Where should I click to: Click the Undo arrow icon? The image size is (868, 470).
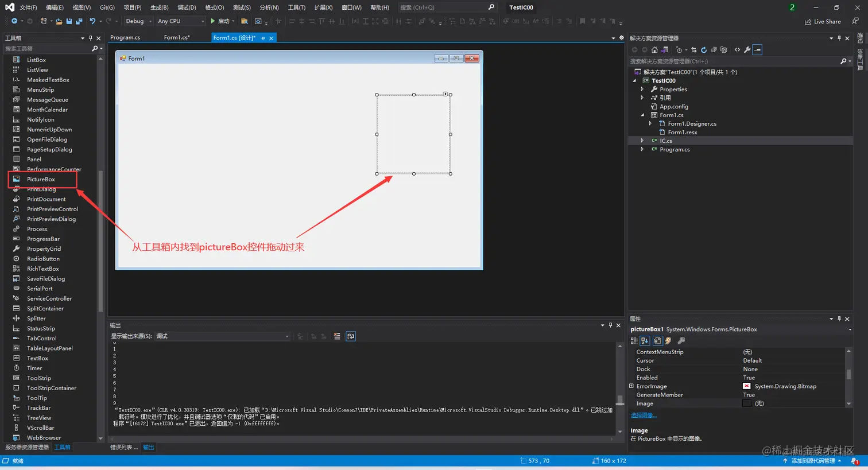(x=92, y=21)
